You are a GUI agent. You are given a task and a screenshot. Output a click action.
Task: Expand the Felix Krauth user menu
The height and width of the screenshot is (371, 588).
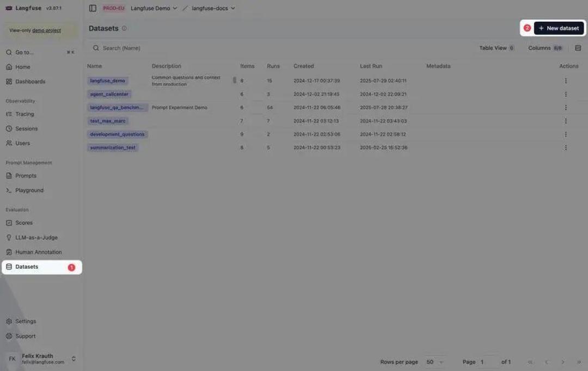coord(41,358)
